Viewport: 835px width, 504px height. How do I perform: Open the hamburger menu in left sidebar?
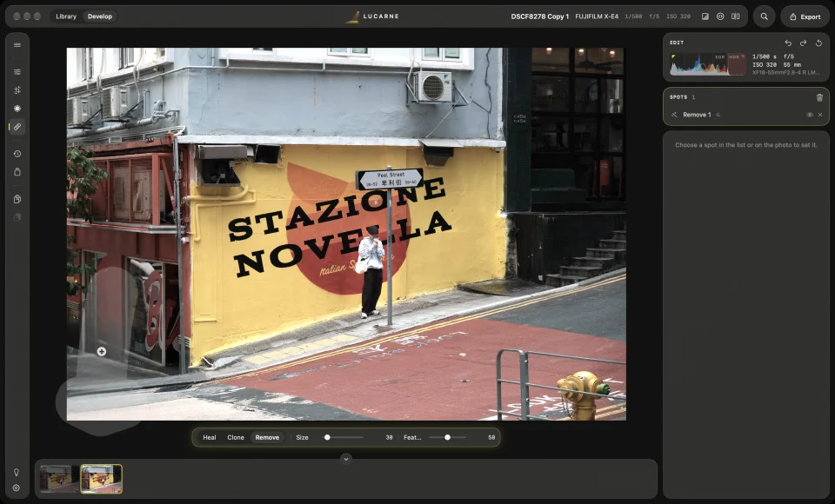click(x=17, y=45)
